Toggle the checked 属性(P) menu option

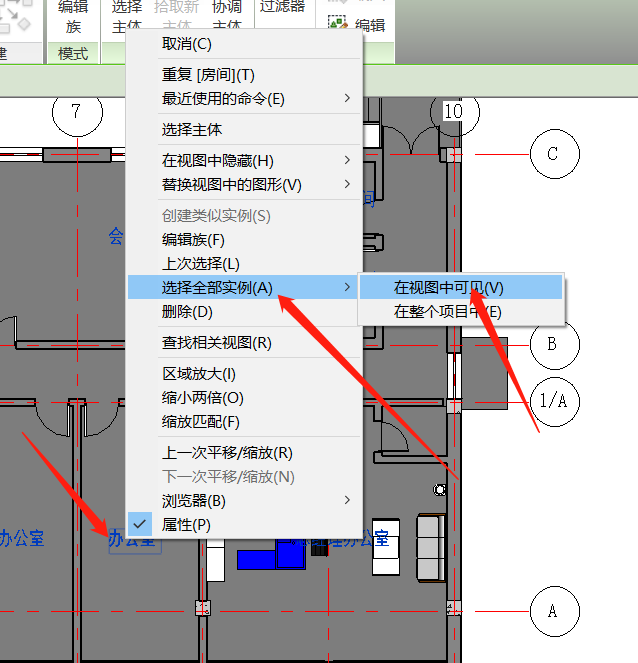coord(186,524)
